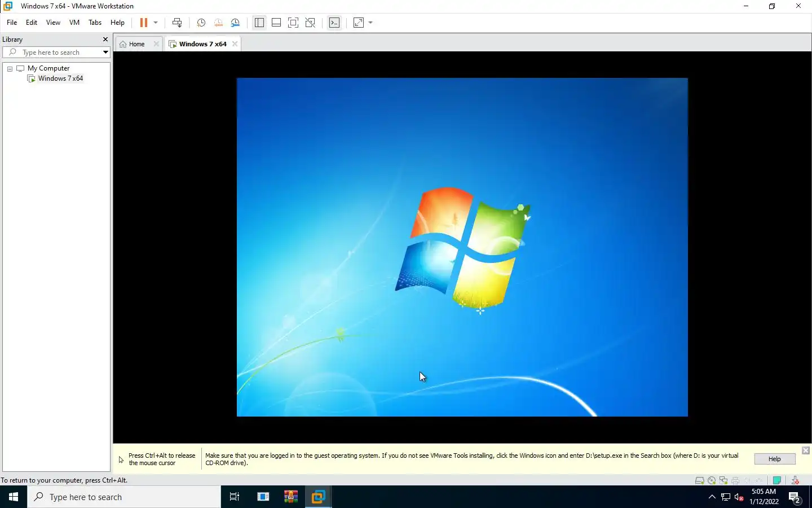Image resolution: width=812 pixels, height=508 pixels.
Task: Click the VMware Workstation taskbar icon
Action: click(x=318, y=497)
